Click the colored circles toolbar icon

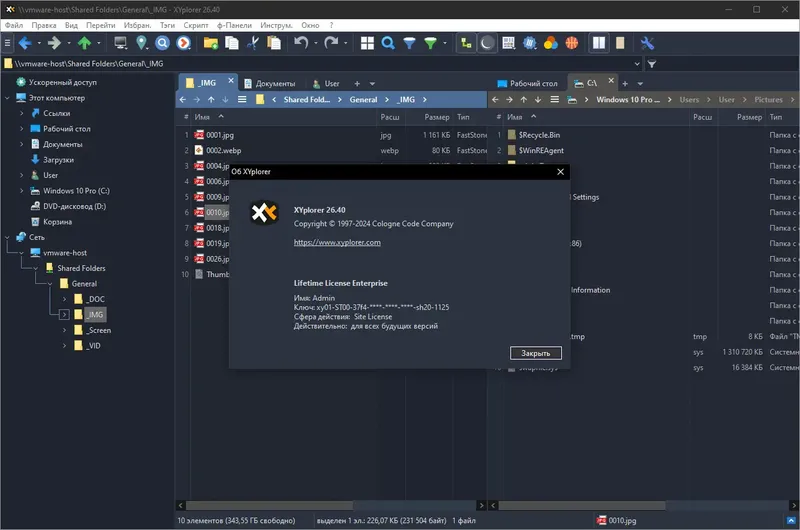tap(551, 43)
